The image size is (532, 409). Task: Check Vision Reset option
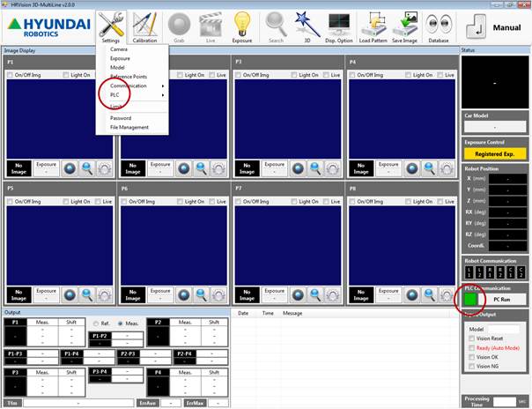tap(471, 338)
